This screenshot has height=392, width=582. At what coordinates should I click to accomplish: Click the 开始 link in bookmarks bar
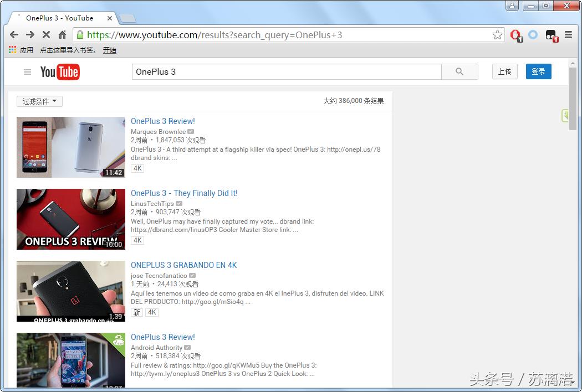110,50
